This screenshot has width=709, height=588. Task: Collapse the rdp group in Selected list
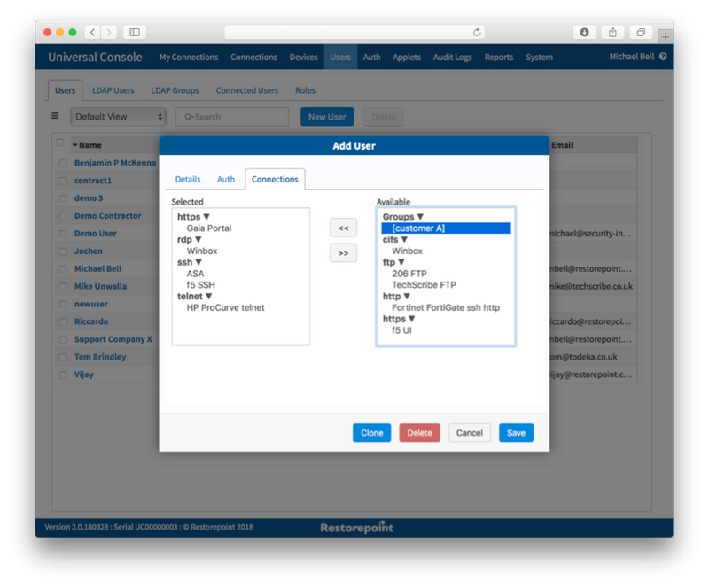(x=198, y=239)
